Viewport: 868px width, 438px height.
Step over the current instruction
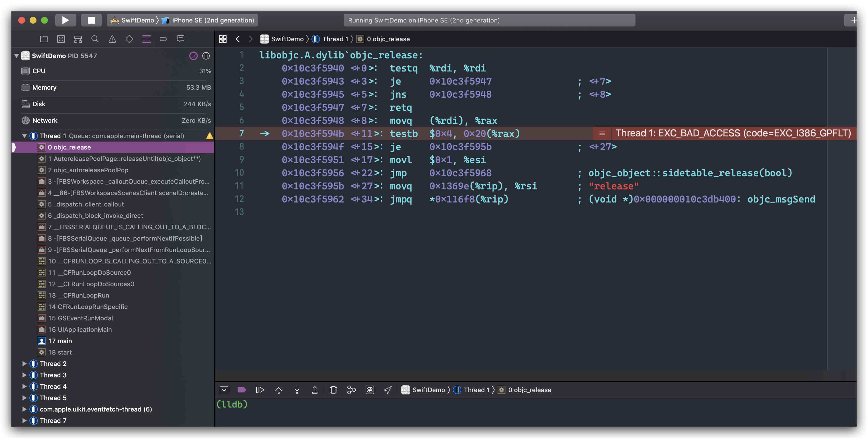pyautogui.click(x=279, y=390)
